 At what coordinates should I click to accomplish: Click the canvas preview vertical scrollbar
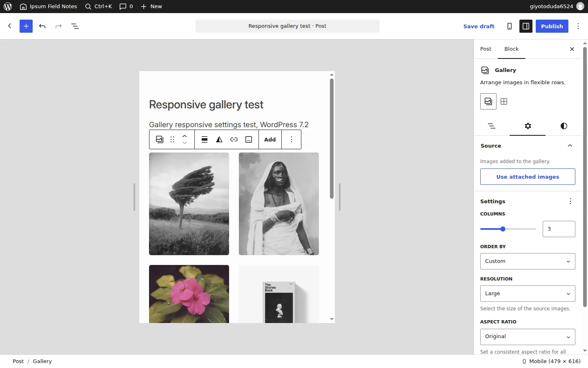tap(332, 138)
